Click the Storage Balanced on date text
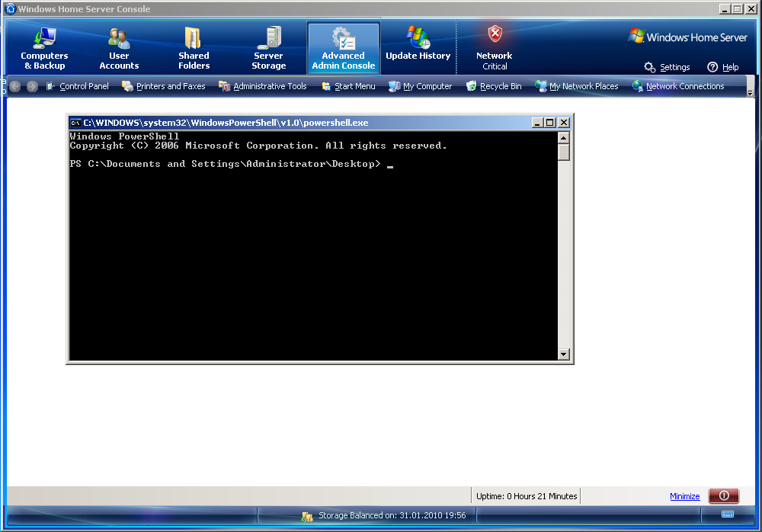 (392, 515)
